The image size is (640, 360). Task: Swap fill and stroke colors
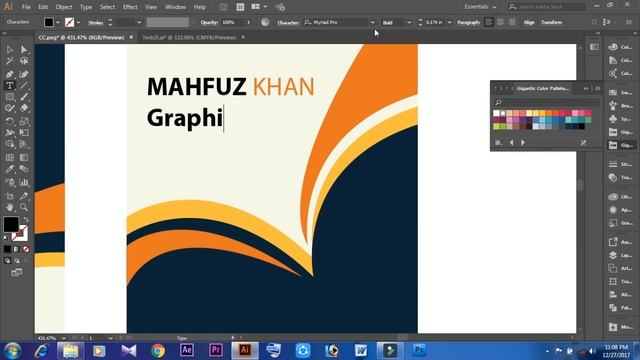(26, 220)
